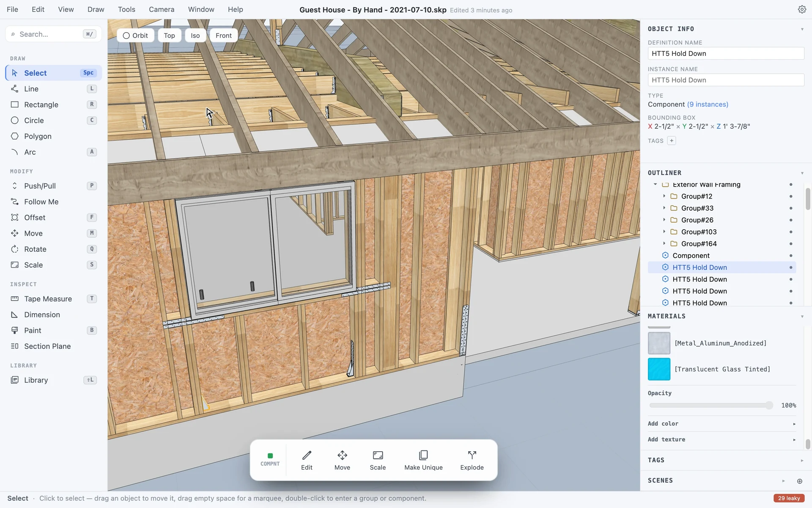Add a new scene with plus icon

coord(799,481)
